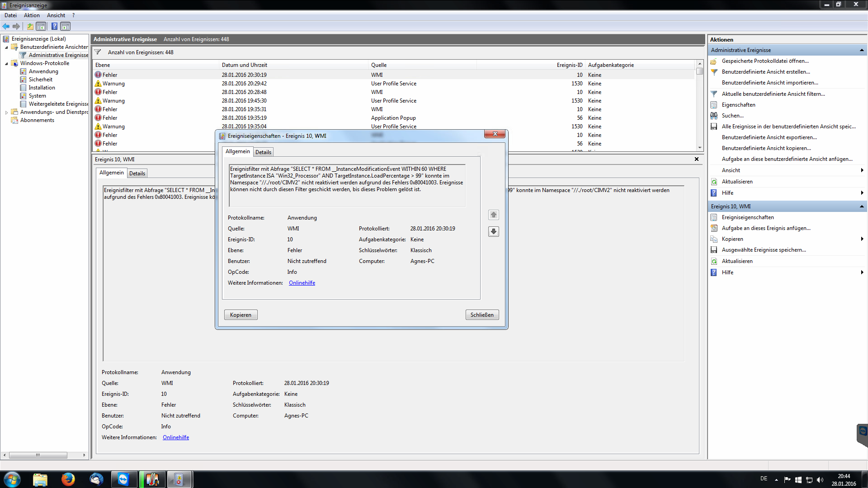The height and width of the screenshot is (488, 868).
Task: Expand Anwendungs- und Dienstprotokolle tree node
Action: (x=6, y=113)
